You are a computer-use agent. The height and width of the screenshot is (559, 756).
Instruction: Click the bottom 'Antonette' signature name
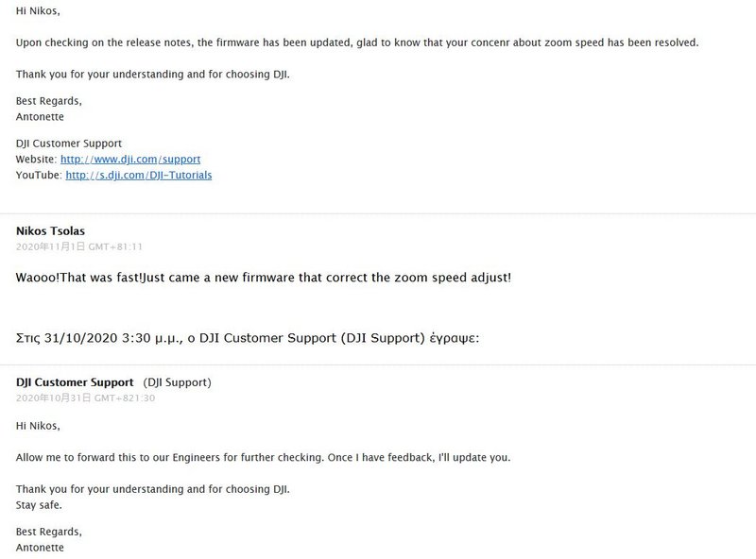point(40,548)
